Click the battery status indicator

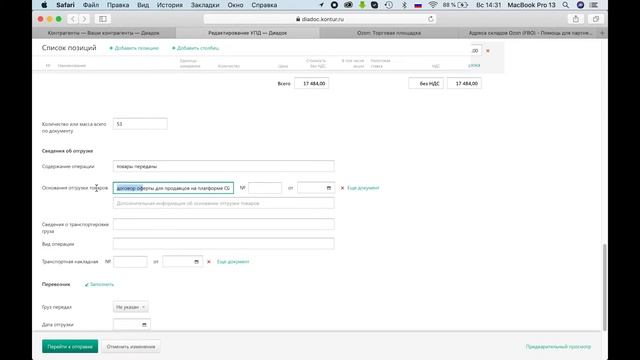(x=455, y=5)
